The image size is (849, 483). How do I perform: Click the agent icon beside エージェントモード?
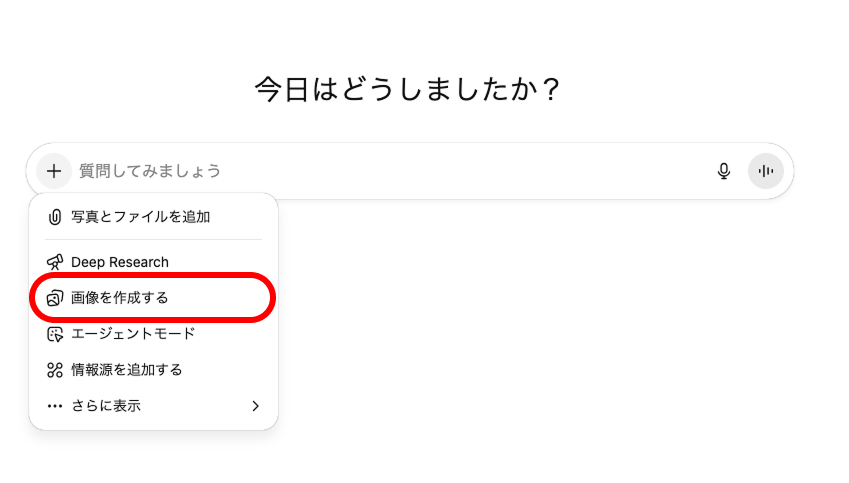(x=55, y=334)
